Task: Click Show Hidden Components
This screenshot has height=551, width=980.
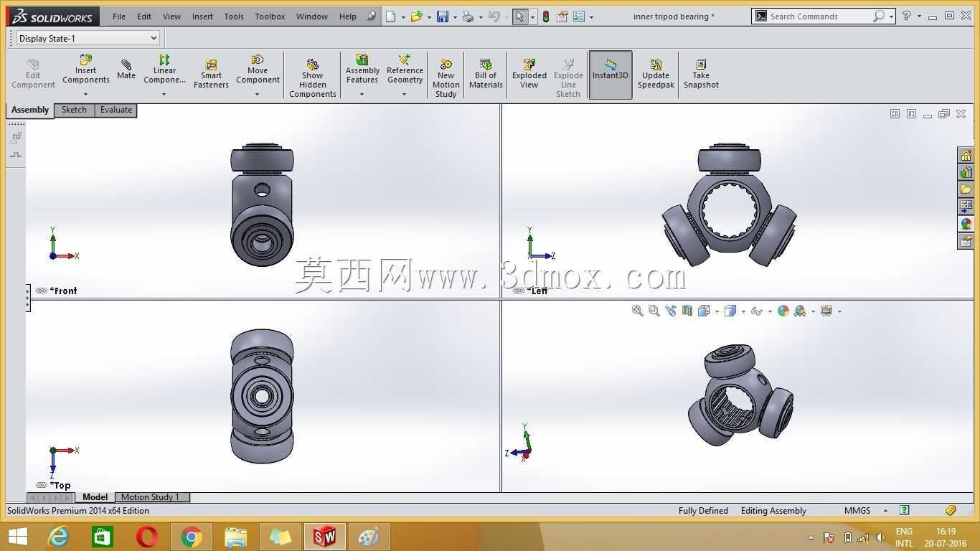Action: click(x=312, y=78)
